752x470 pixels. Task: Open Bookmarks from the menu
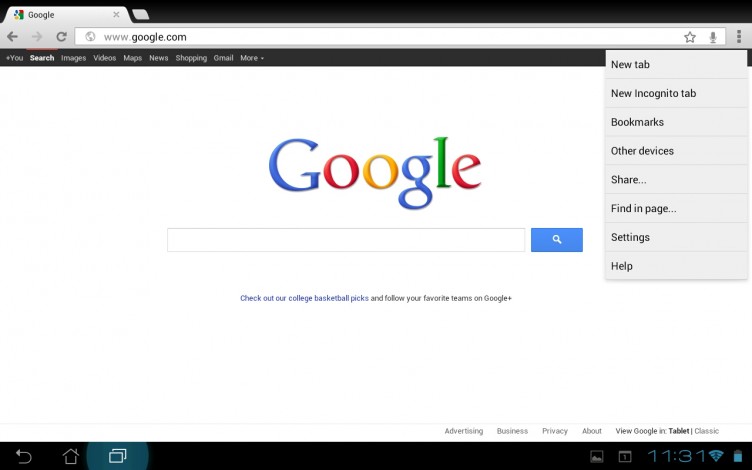[676, 122]
